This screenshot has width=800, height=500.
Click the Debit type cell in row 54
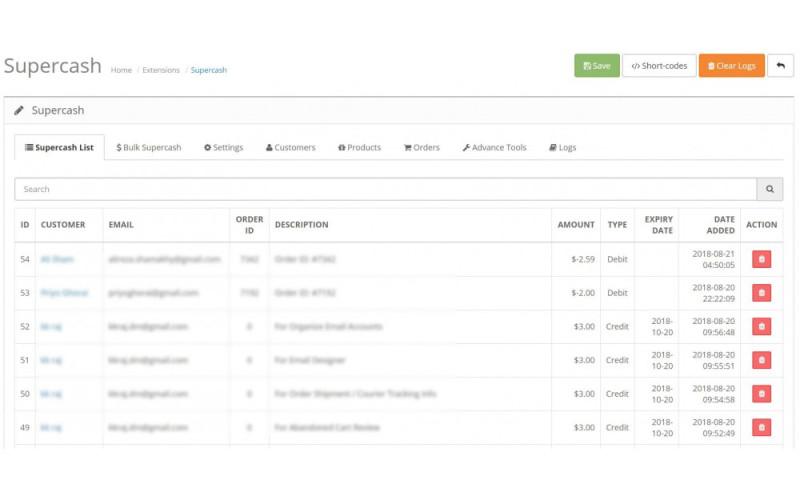point(617,259)
